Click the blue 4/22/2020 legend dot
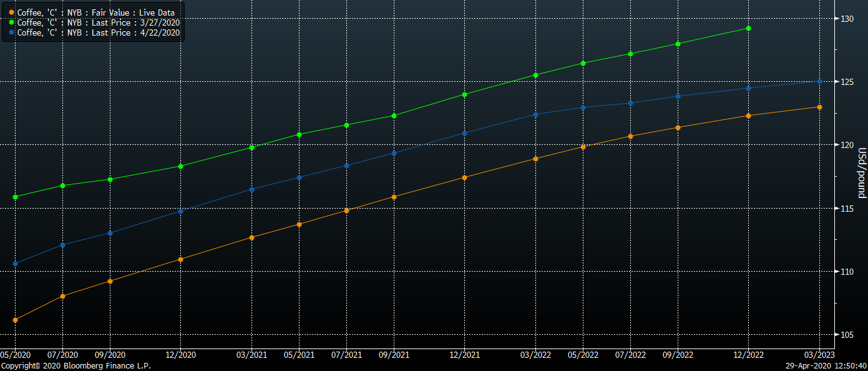Screen dimensions: 868x371 (x=12, y=32)
